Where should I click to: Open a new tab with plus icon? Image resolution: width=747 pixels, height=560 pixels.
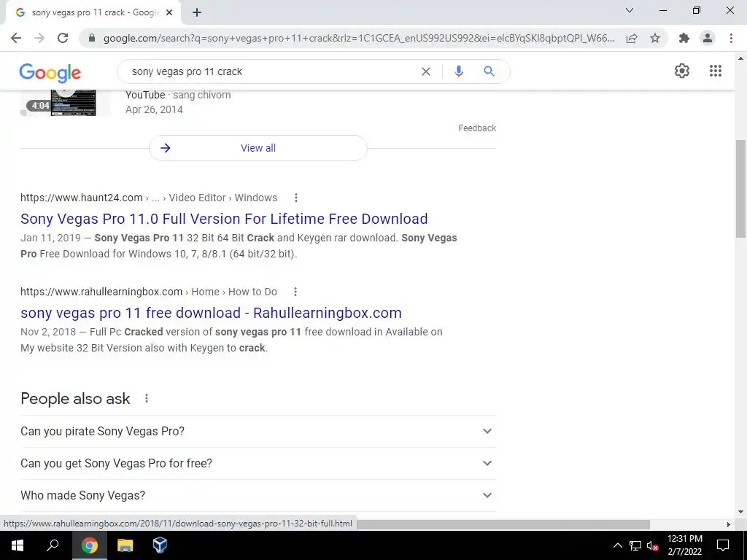(x=197, y=13)
